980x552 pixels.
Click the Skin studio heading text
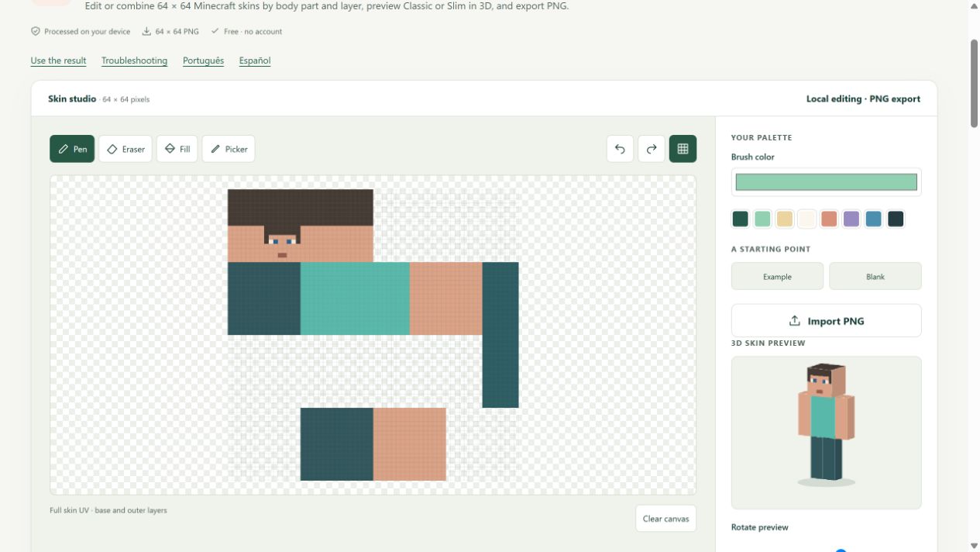(72, 99)
